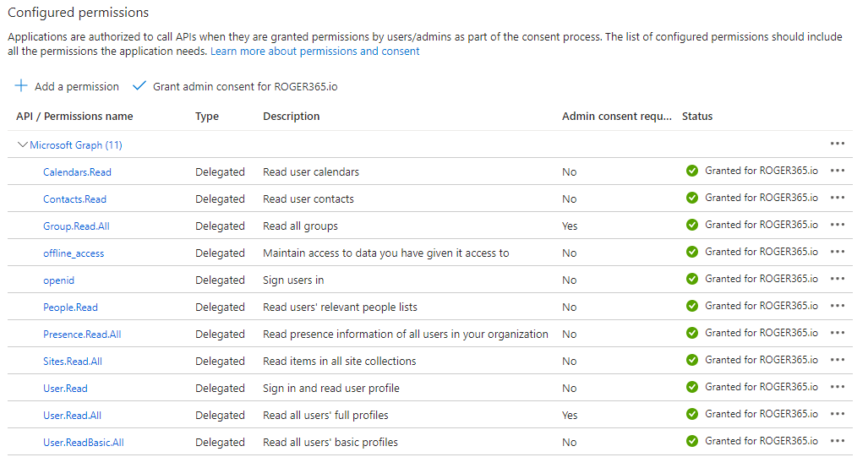Viewport: 868px width, 468px height.
Task: Click the plus icon for Add a permission
Action: tap(21, 86)
